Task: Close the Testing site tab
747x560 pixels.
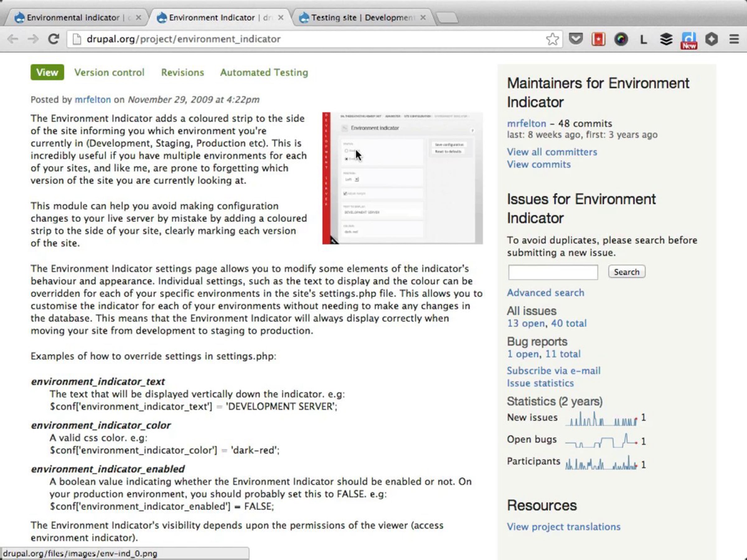Action: tap(423, 17)
